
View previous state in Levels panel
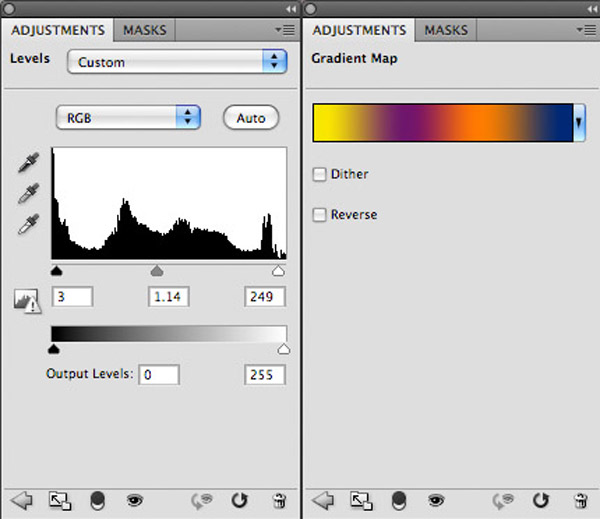click(202, 501)
